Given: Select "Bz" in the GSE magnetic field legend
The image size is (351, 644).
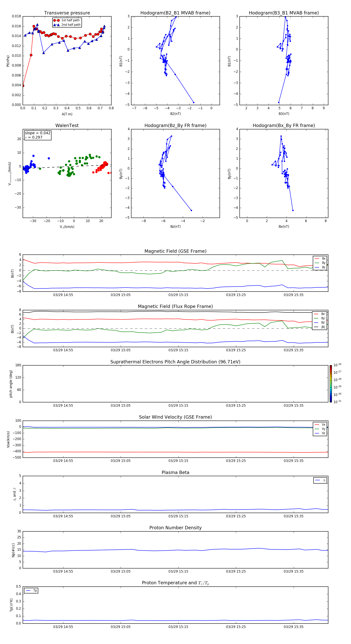Looking at the screenshot, I should [x=320, y=267].
